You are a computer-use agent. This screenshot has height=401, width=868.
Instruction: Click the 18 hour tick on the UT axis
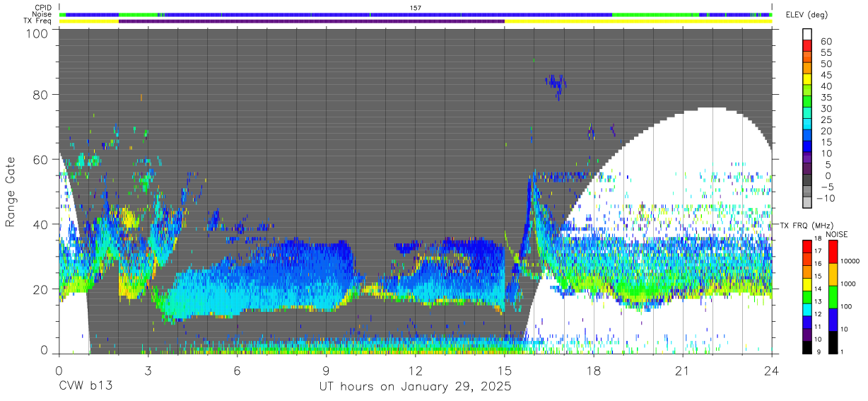click(594, 371)
